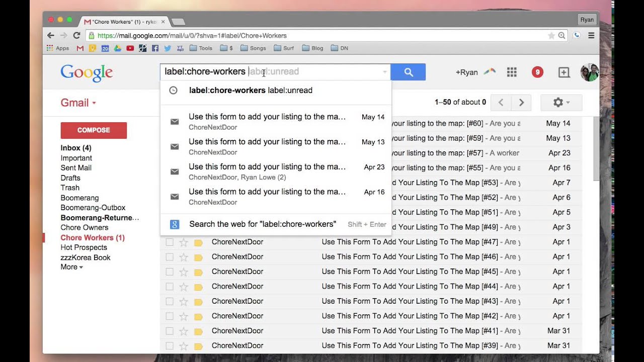The height and width of the screenshot is (362, 644).
Task: Go to the older messages page arrow
Action: 521,103
